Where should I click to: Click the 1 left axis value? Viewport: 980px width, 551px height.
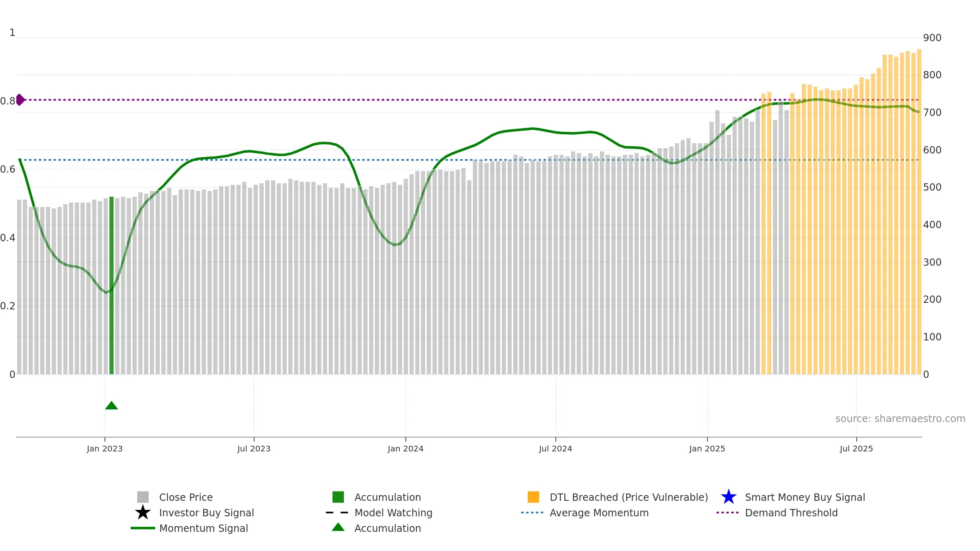[x=12, y=33]
